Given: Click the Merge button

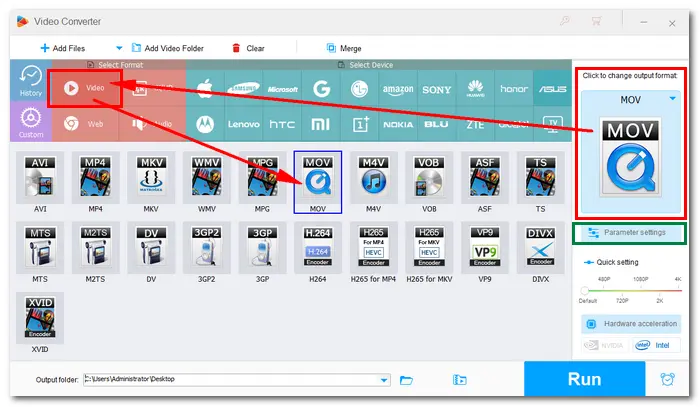Looking at the screenshot, I should click(x=344, y=48).
